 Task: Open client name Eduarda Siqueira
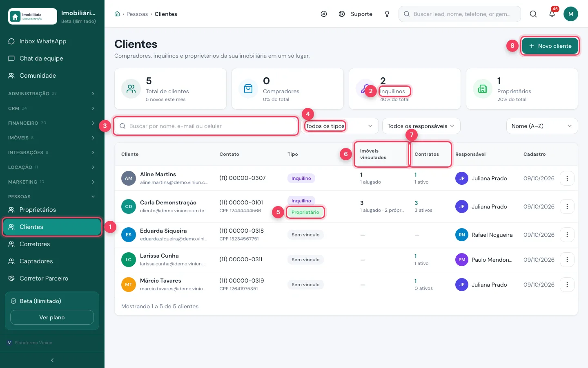click(163, 231)
